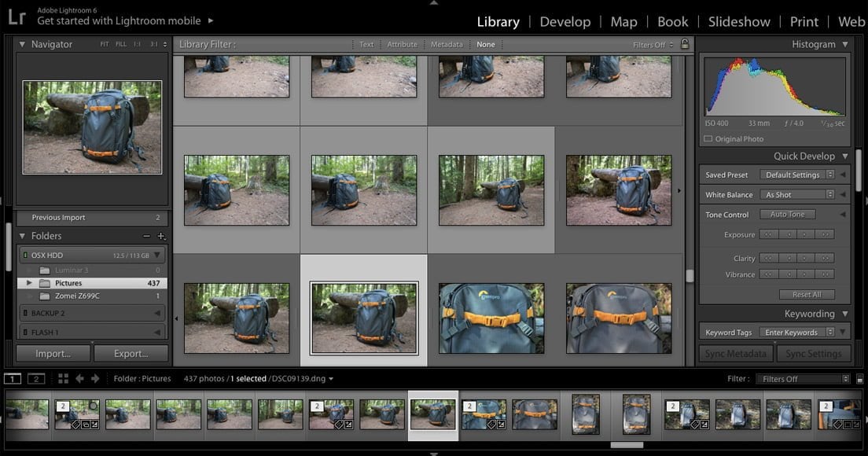Screen dimensions: 868x456
Task: Select None in Library Filter
Action: coord(485,44)
